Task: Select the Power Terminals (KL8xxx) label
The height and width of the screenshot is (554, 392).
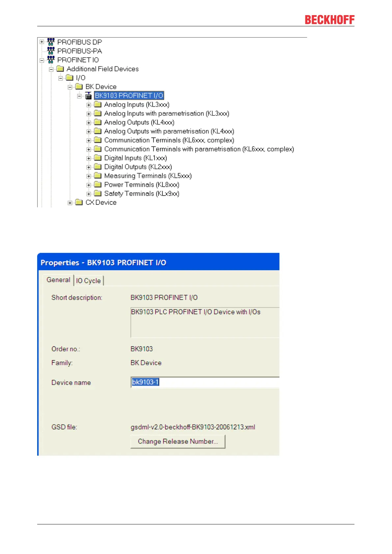Action: pos(142,185)
